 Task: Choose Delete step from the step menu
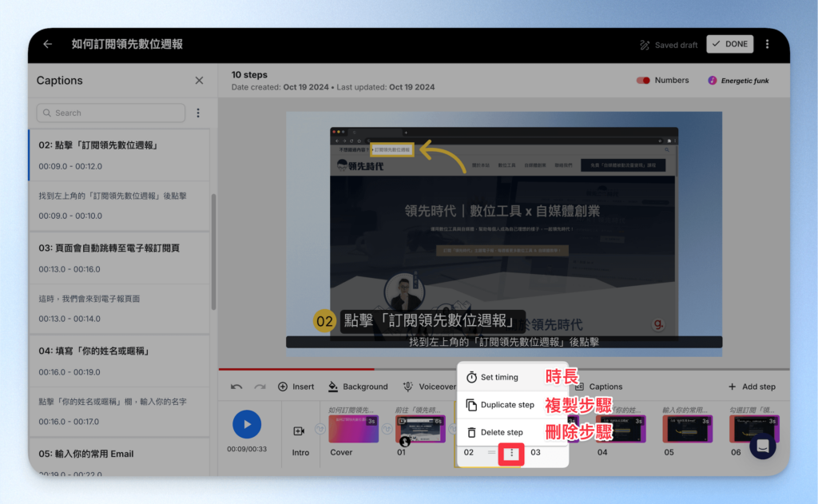tap(512, 432)
